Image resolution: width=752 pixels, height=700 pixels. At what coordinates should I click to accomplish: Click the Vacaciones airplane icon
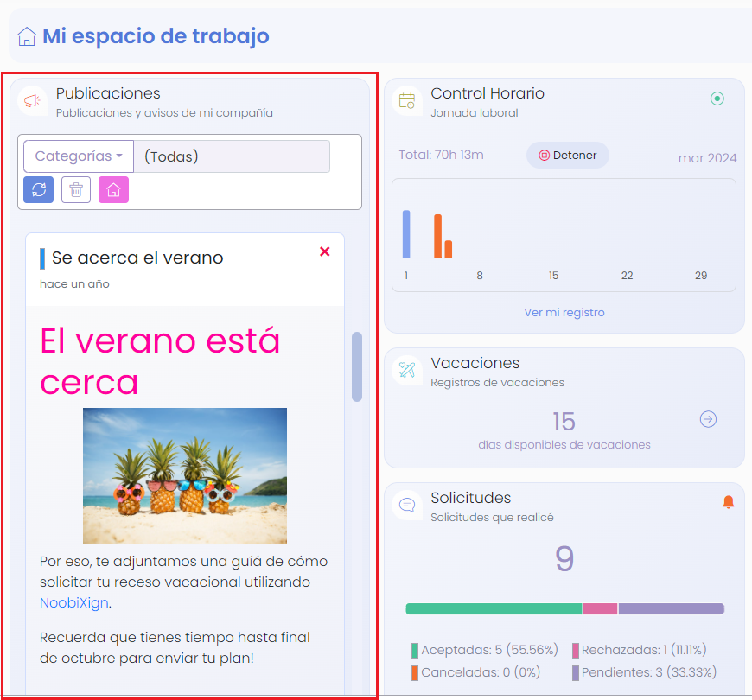pos(407,371)
